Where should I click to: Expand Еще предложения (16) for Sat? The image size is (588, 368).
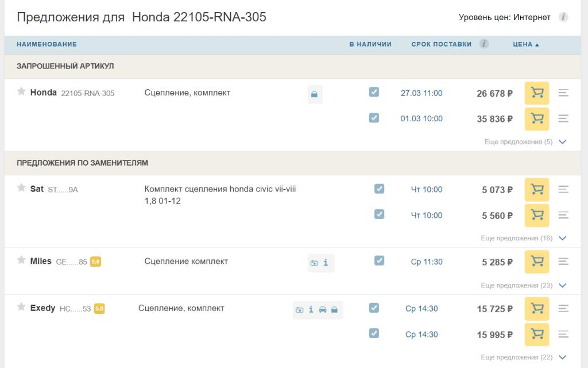(523, 238)
